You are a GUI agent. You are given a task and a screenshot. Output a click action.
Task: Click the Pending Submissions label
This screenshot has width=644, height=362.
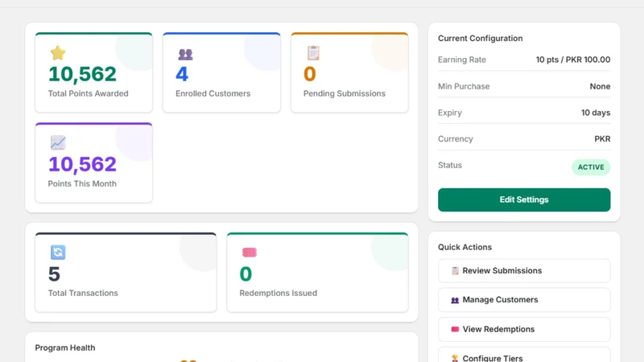pos(345,93)
